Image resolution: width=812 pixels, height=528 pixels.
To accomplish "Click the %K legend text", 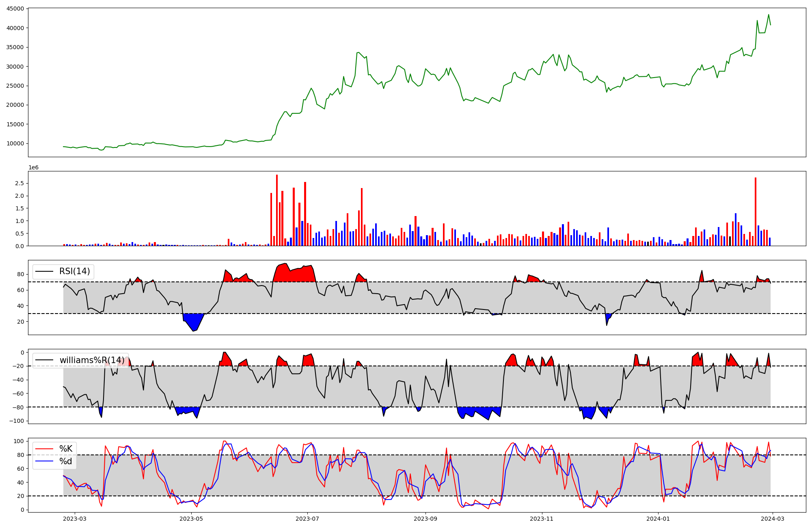I will point(66,449).
